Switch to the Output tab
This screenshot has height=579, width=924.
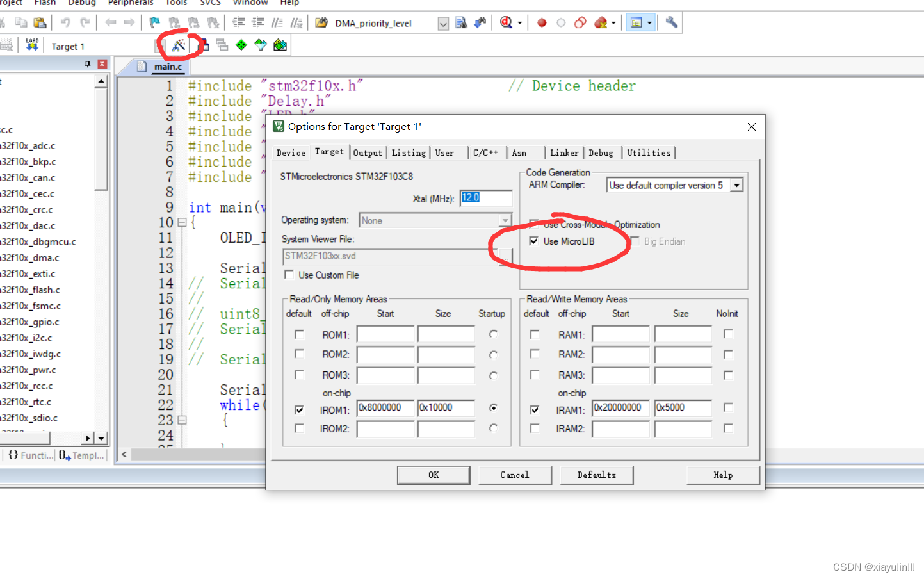pyautogui.click(x=368, y=153)
